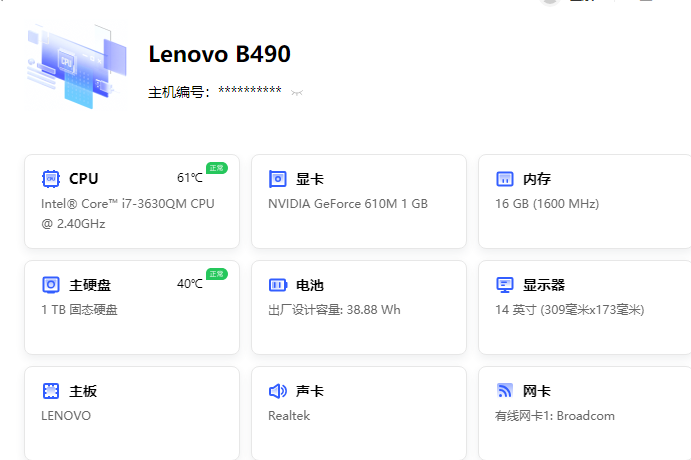Click the 显示器 heading
This screenshot has height=460, width=691.
pos(544,286)
